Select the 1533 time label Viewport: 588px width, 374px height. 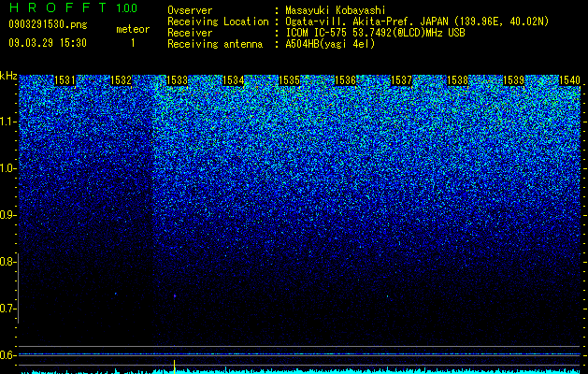point(177,80)
